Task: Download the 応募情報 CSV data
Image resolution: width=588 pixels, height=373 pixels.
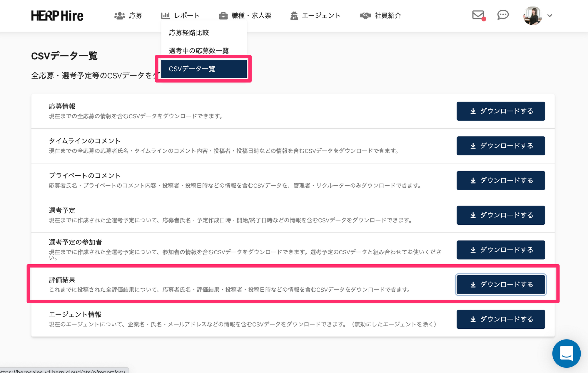Action: (x=500, y=111)
